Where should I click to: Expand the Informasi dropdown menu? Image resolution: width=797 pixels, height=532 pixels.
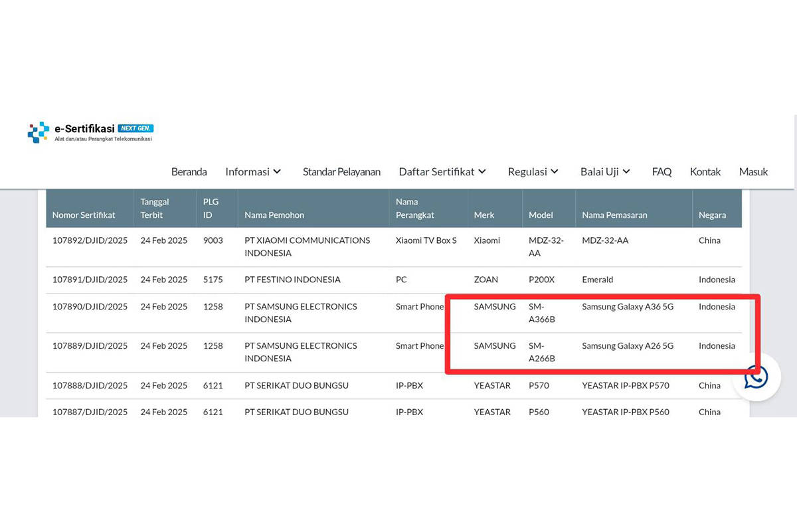(253, 171)
